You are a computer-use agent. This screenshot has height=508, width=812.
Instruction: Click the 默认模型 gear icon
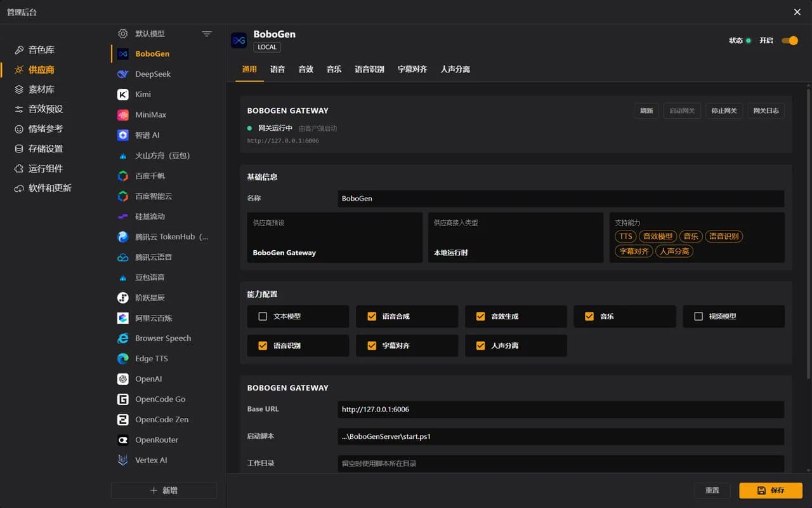click(x=123, y=34)
